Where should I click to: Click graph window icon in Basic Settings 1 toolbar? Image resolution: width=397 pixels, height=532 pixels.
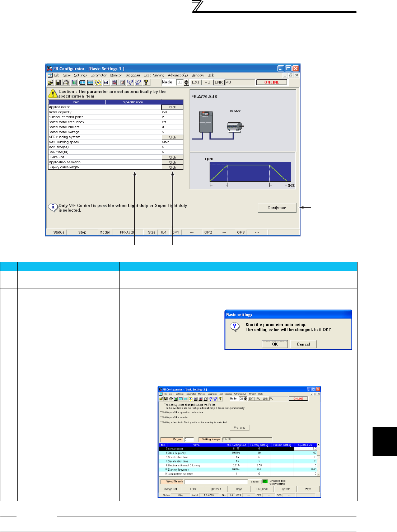pyautogui.click(x=106, y=82)
